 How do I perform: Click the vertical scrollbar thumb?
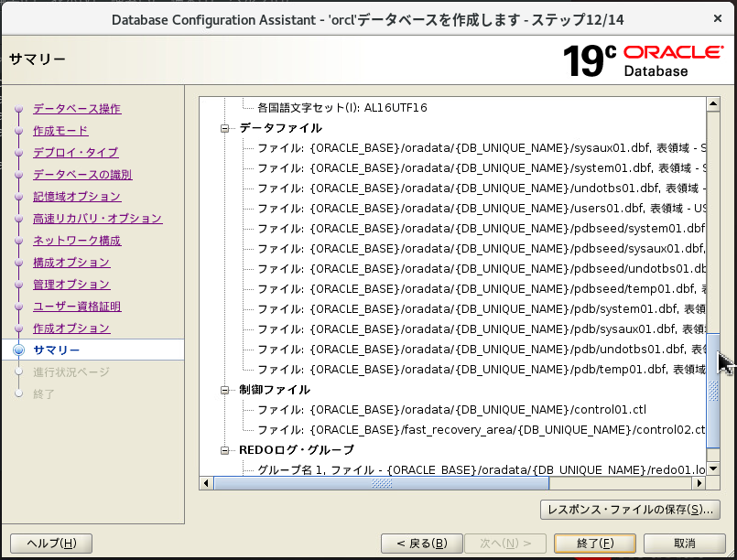[x=713, y=391]
